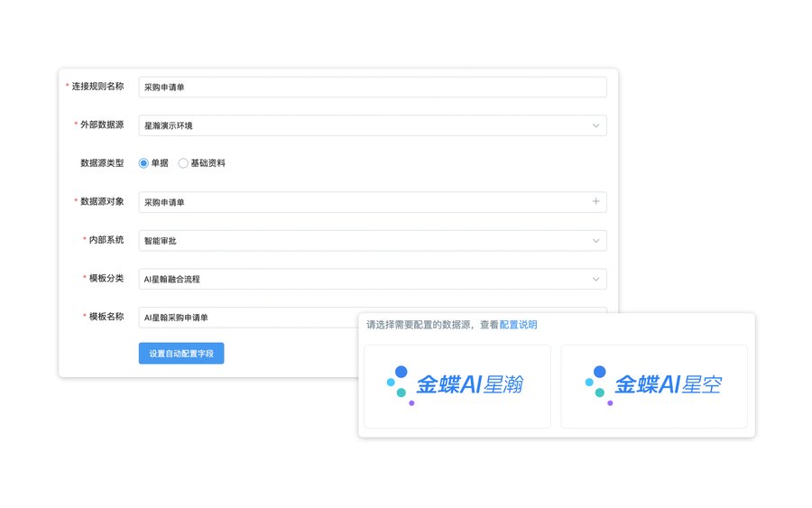This screenshot has width=812, height=508.
Task: Open the 模板分类 dropdown
Action: click(x=373, y=279)
